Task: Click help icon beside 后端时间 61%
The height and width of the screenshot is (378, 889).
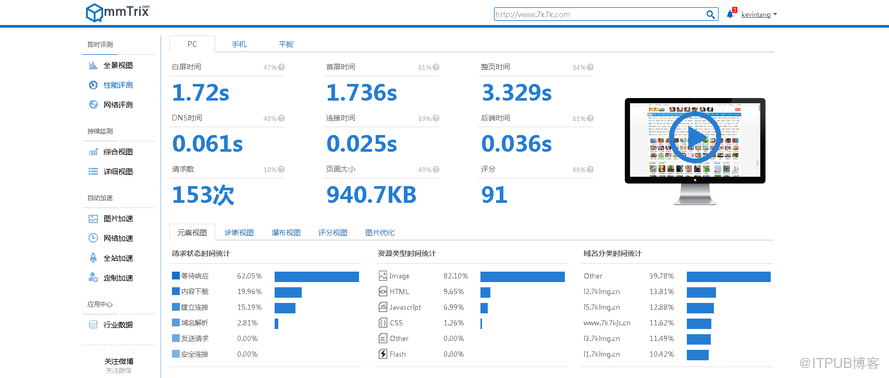Action: 591,118
